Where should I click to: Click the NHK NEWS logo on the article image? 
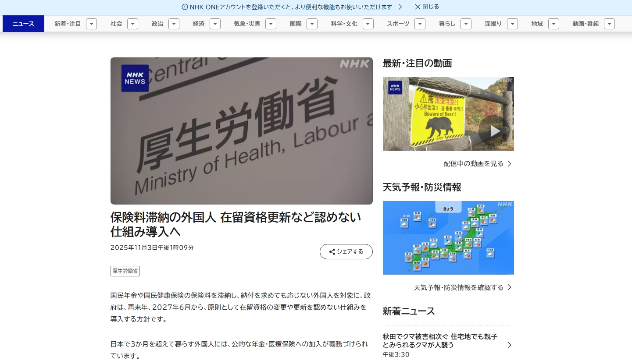coord(135,78)
